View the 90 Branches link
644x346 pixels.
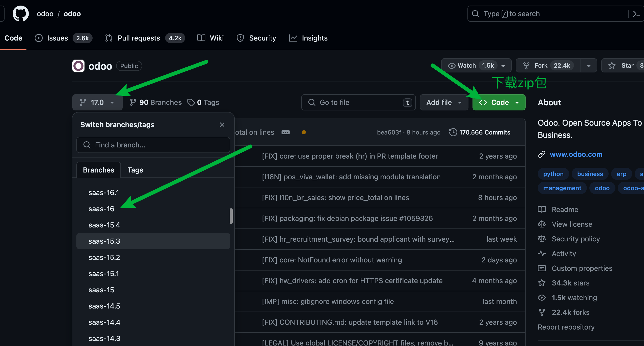point(156,102)
